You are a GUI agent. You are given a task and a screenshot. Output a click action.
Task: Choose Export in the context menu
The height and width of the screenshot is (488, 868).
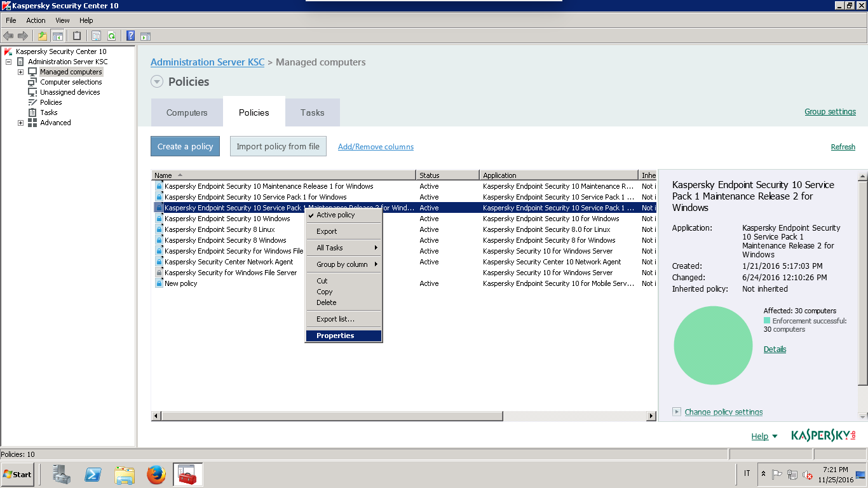pyautogui.click(x=344, y=231)
